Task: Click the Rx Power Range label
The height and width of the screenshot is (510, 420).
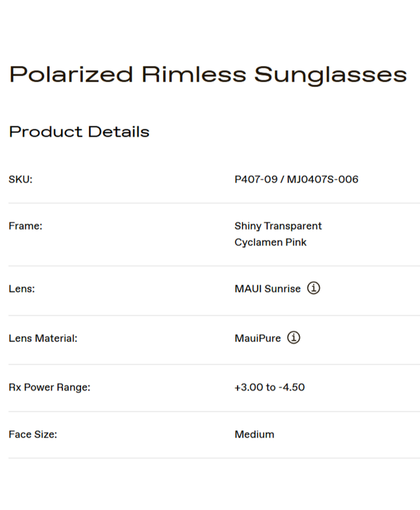Action: pos(49,388)
